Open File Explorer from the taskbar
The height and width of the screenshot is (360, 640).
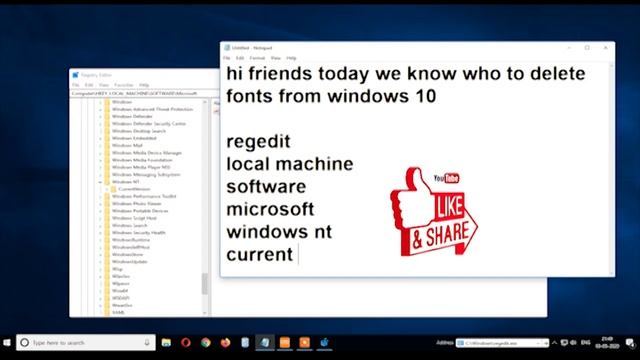click(x=166, y=342)
